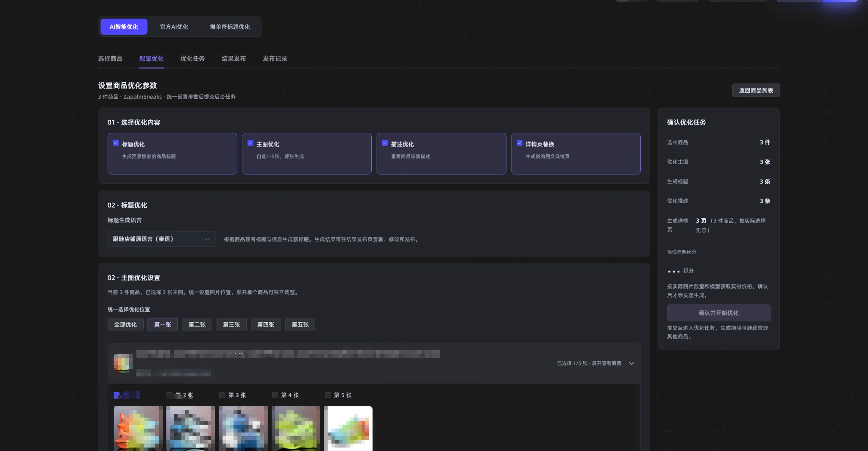
Task: Open the second product image thumbnail
Action: [191, 428]
